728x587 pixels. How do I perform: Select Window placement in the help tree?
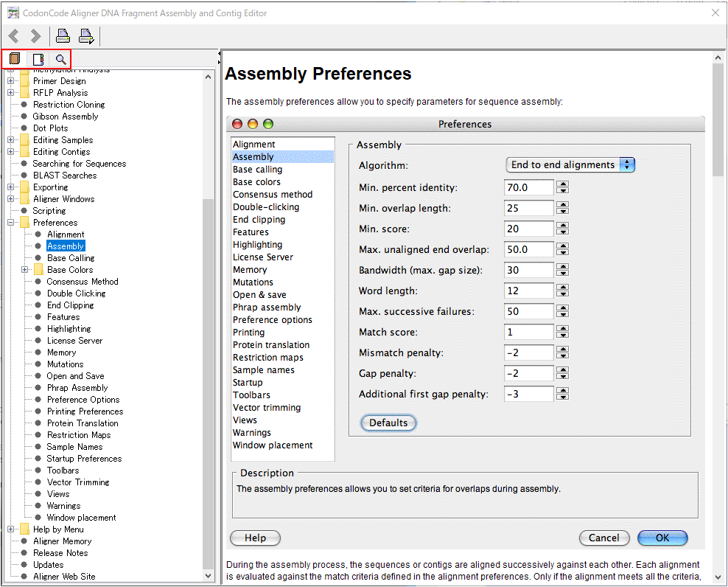(x=81, y=517)
